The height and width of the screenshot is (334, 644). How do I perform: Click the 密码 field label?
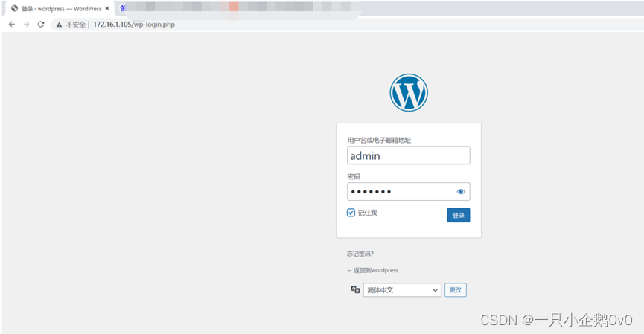[x=354, y=176]
